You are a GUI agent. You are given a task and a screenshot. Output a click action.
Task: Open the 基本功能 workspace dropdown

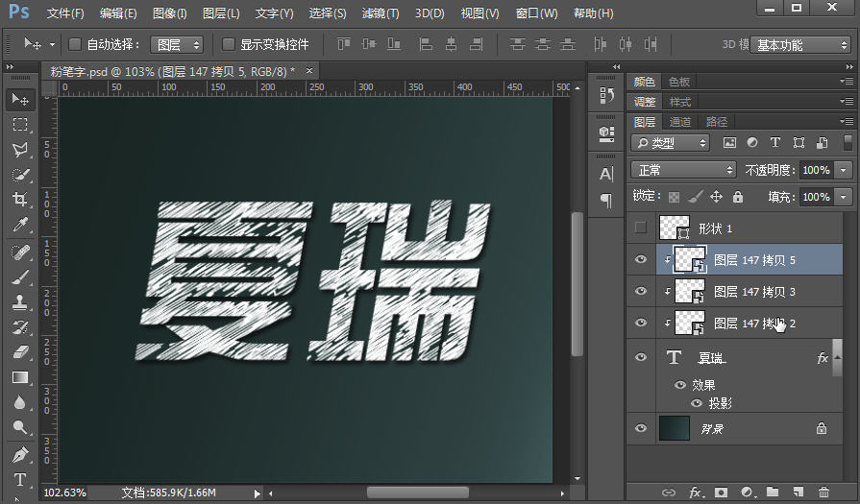(800, 45)
